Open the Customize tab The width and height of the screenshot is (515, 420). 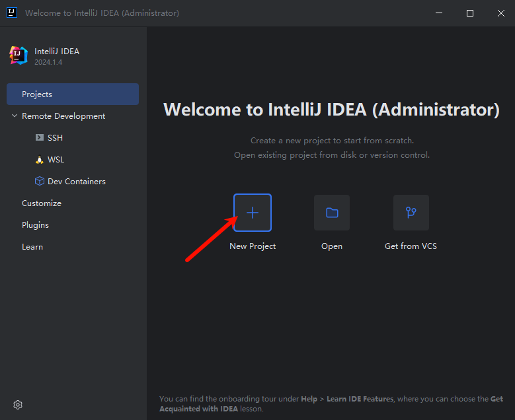(42, 203)
